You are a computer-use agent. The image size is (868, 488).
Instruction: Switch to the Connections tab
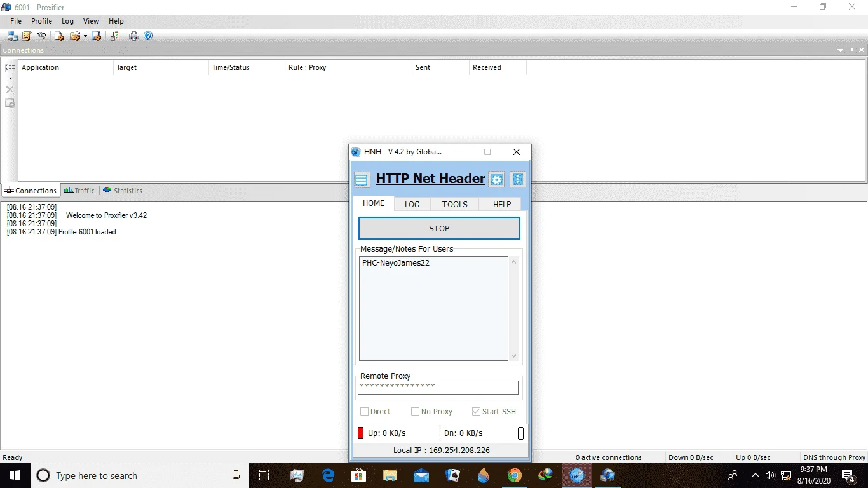31,191
